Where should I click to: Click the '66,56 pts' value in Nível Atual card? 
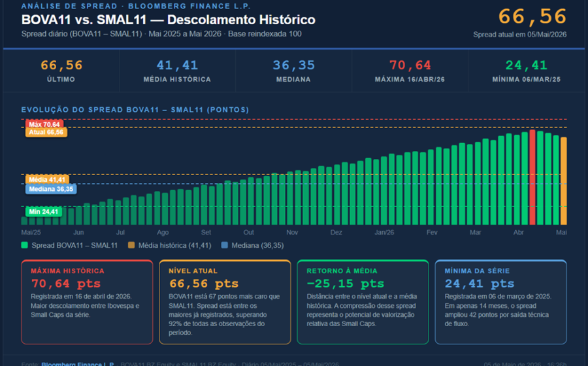(x=204, y=284)
